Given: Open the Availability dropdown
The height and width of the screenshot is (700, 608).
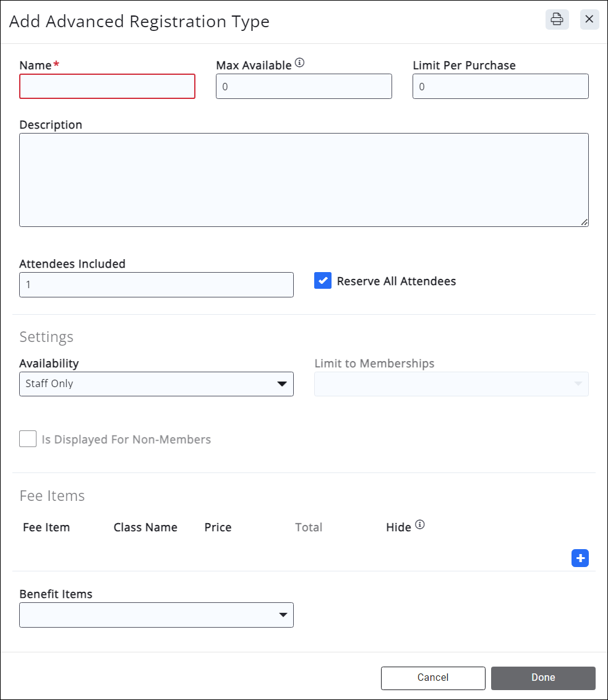Looking at the screenshot, I should point(156,383).
